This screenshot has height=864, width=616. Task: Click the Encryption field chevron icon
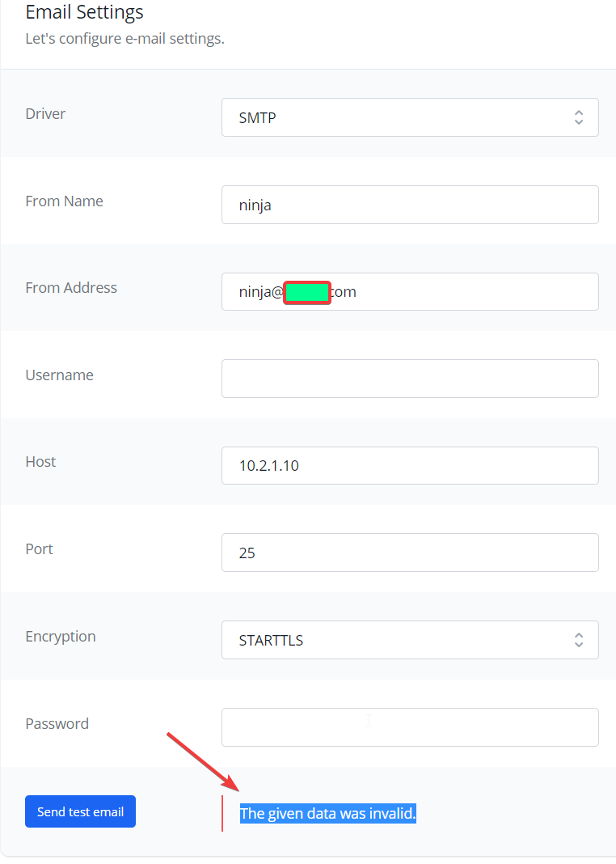(x=579, y=639)
